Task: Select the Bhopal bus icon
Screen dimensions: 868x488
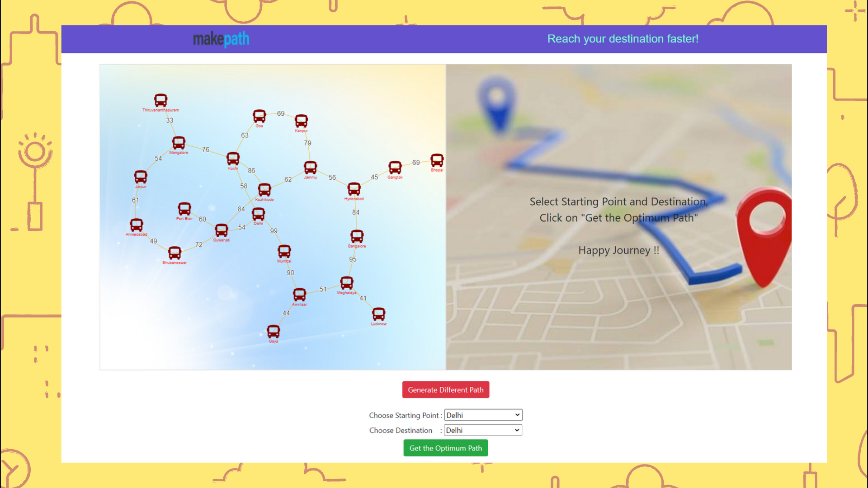Action: tap(437, 160)
